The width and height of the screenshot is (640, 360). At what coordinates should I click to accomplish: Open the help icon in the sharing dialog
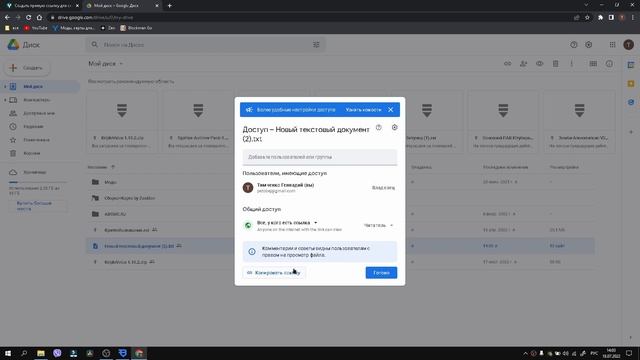[x=379, y=127]
